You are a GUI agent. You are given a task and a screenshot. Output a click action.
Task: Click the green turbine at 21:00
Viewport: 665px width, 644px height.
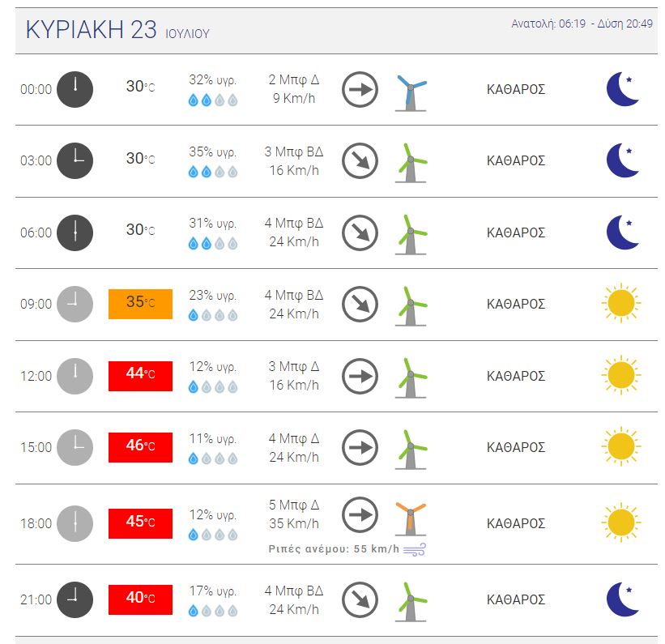click(411, 602)
